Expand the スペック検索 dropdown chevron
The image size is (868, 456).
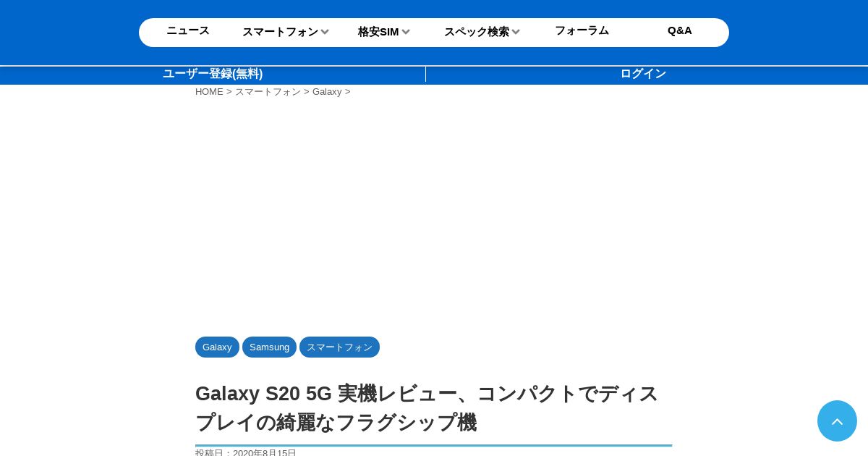pyautogui.click(x=516, y=32)
